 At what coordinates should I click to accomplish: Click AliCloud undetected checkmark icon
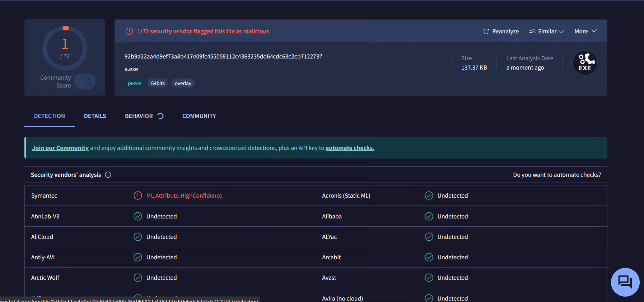click(138, 237)
